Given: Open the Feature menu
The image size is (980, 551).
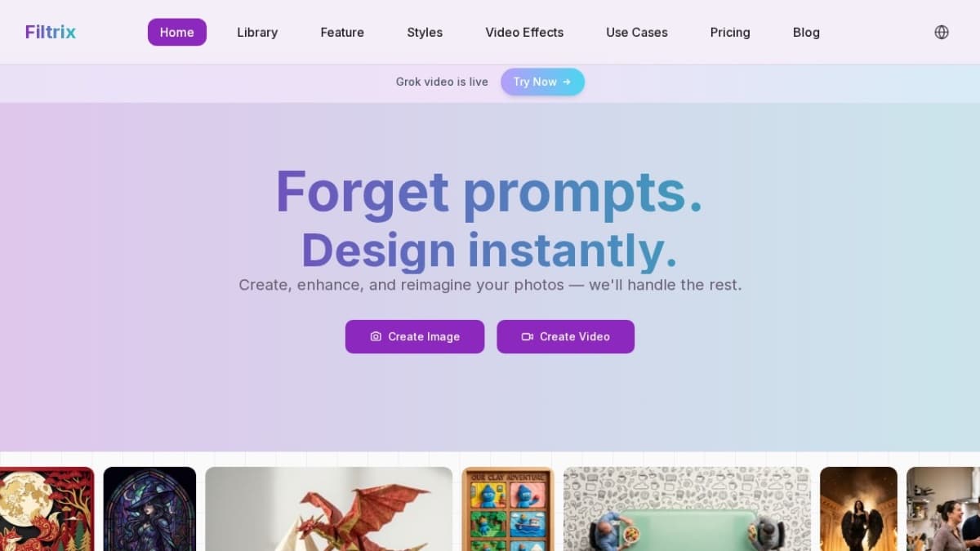Looking at the screenshot, I should (x=342, y=33).
